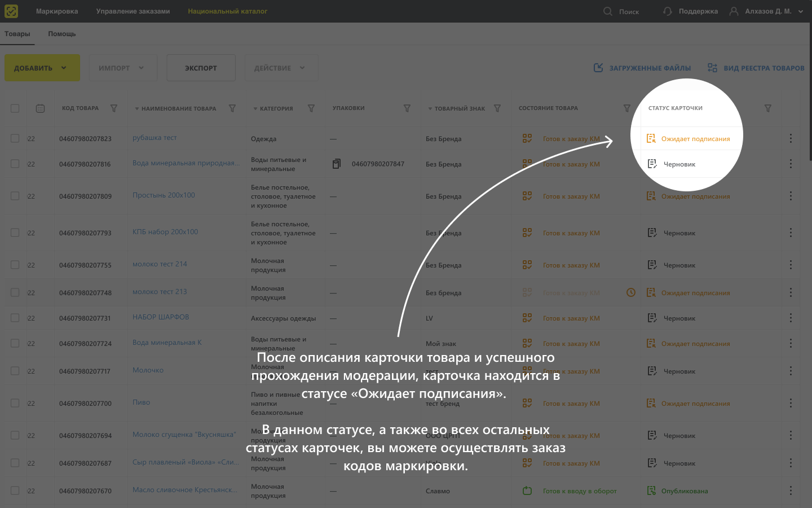Click the Аксессуары одежды category cell
Image resolution: width=812 pixels, height=508 pixels.
pos(283,318)
